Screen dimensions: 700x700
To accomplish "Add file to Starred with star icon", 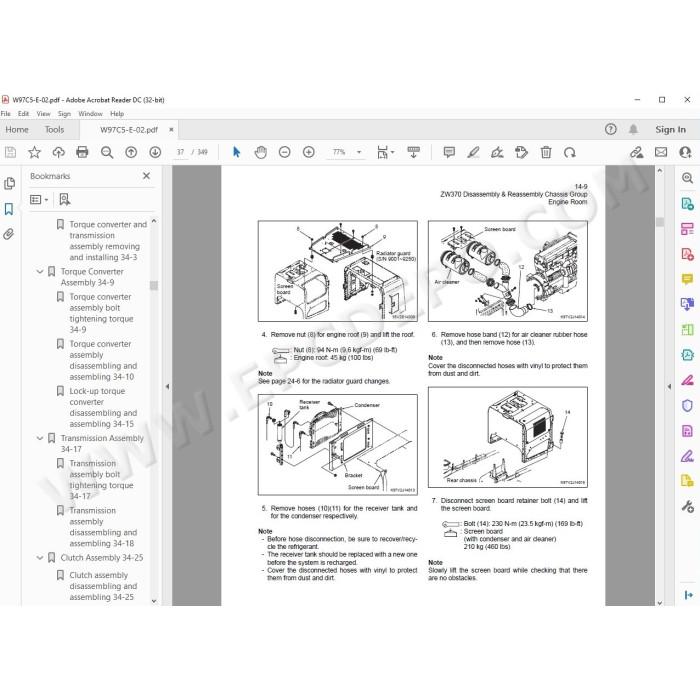I will (34, 153).
